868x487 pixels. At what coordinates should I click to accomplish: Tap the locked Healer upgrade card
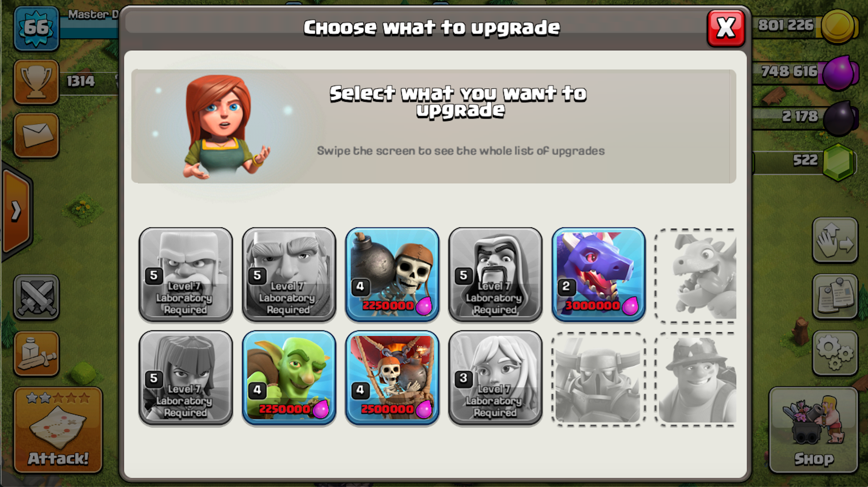tap(495, 378)
